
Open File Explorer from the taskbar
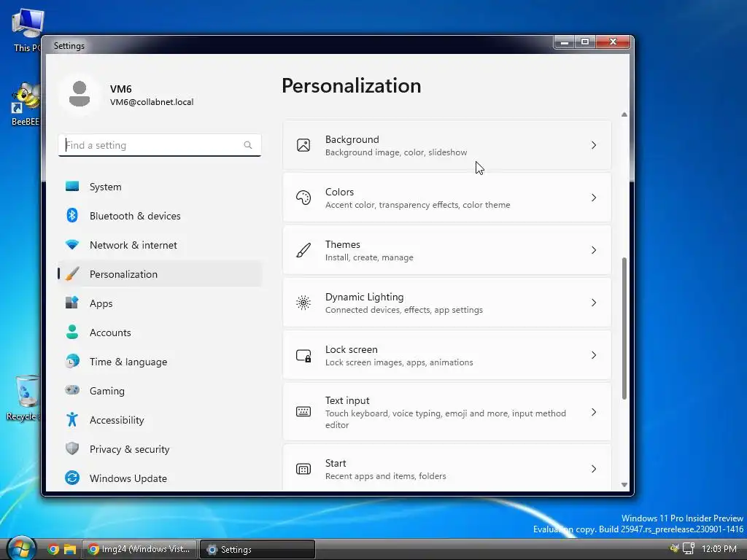(x=70, y=549)
